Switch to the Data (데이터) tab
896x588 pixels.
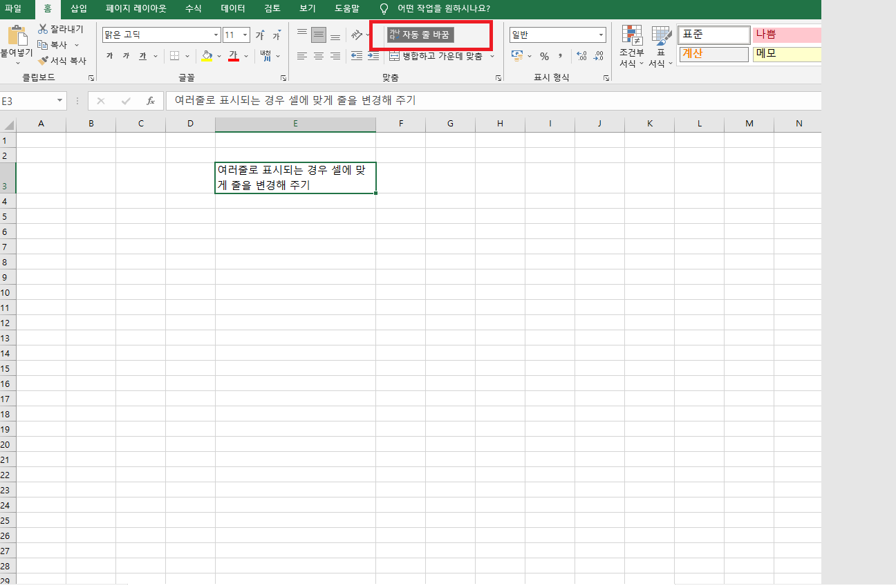pyautogui.click(x=233, y=9)
